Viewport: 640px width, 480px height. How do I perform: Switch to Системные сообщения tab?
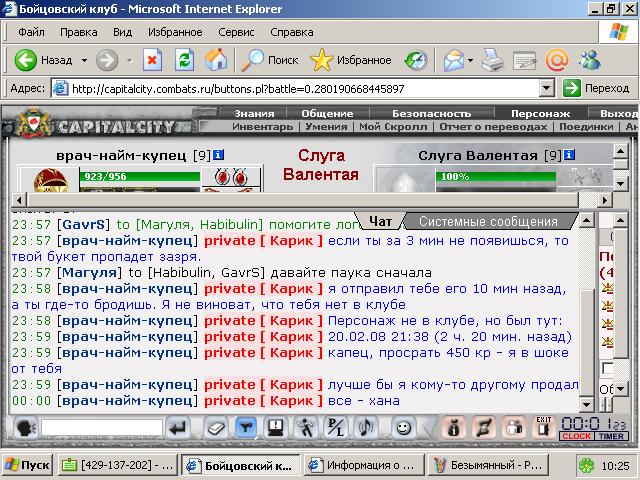[488, 222]
